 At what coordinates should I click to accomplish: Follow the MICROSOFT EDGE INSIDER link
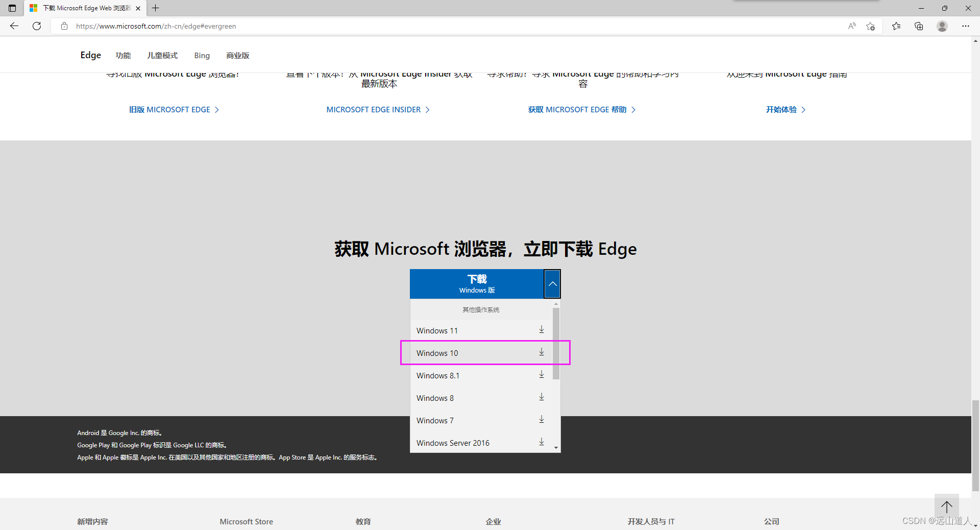[x=378, y=110]
